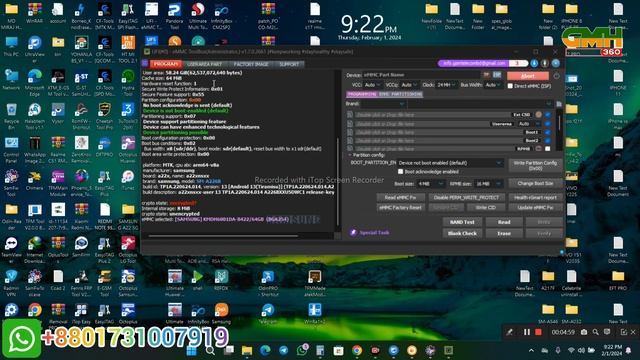Click the Blank Check button
The image size is (640, 360).
462,233
